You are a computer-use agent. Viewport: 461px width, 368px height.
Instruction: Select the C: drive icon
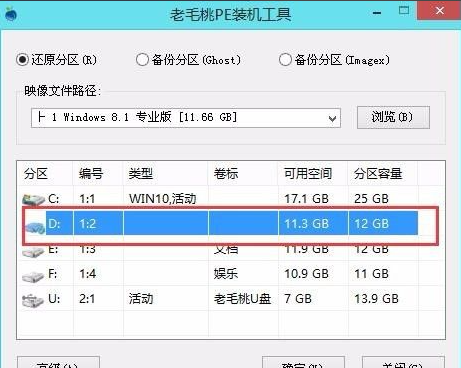[x=33, y=199]
